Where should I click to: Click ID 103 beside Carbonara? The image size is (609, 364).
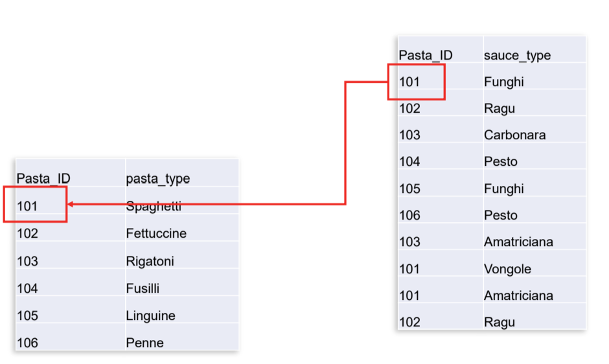(409, 135)
